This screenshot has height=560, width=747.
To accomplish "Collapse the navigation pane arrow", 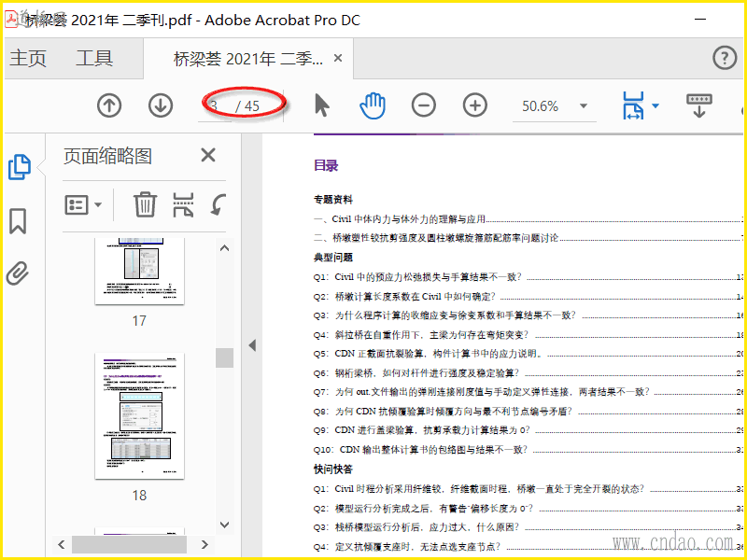I will [x=252, y=345].
